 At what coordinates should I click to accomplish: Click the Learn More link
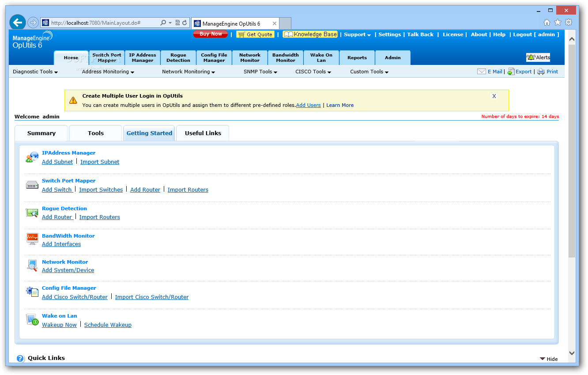point(340,105)
